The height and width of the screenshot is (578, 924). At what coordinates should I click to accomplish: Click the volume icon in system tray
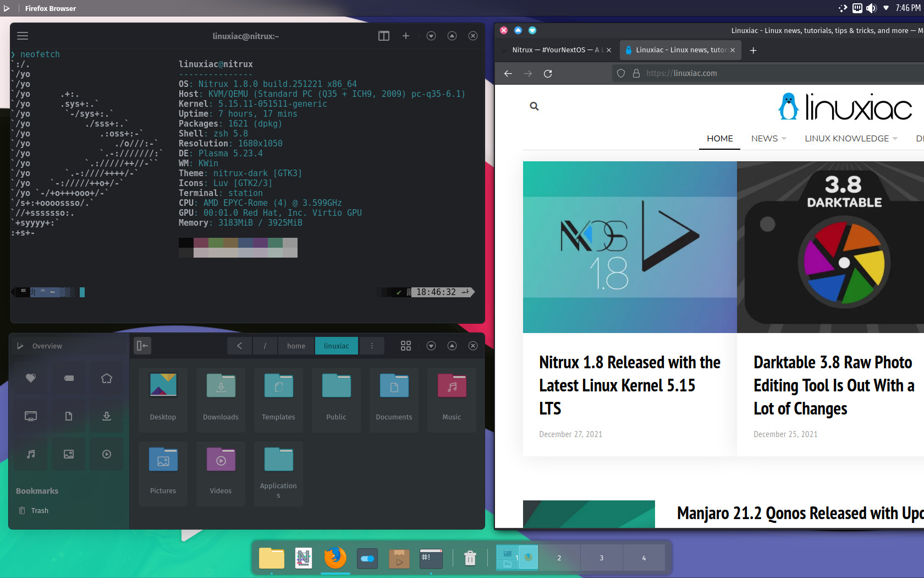click(871, 8)
